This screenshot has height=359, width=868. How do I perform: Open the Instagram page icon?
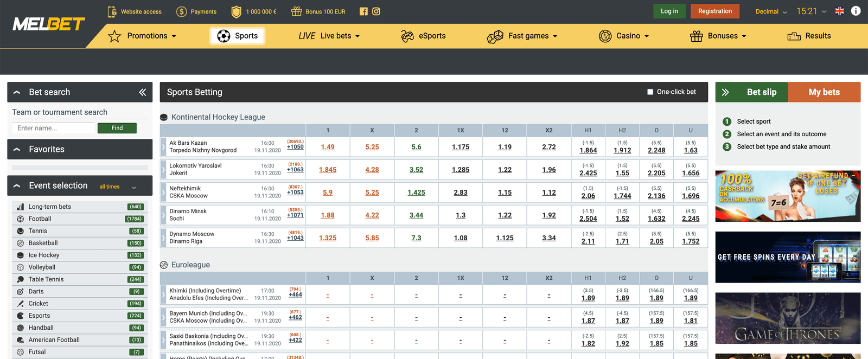[376, 11]
